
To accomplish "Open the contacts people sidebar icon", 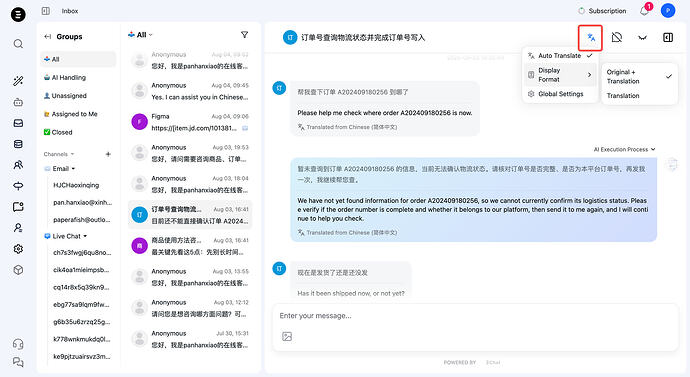I will (18, 165).
